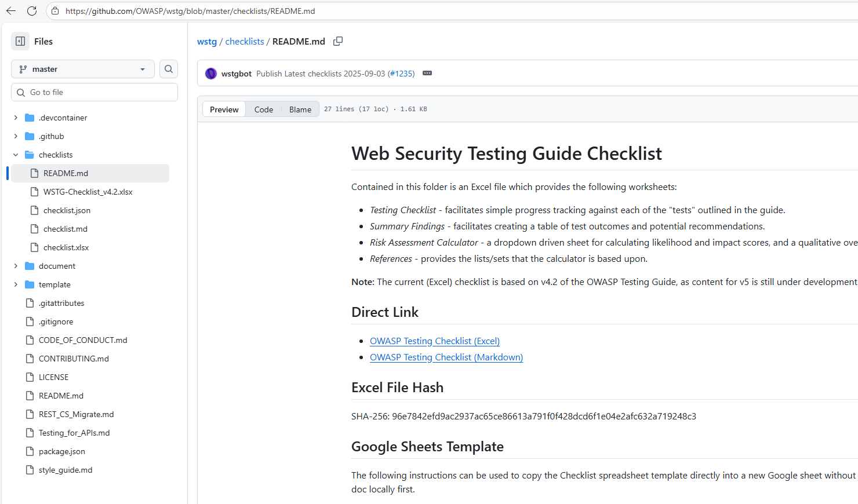The image size is (858, 504).
Task: Open the file tree search icon
Action: point(168,69)
